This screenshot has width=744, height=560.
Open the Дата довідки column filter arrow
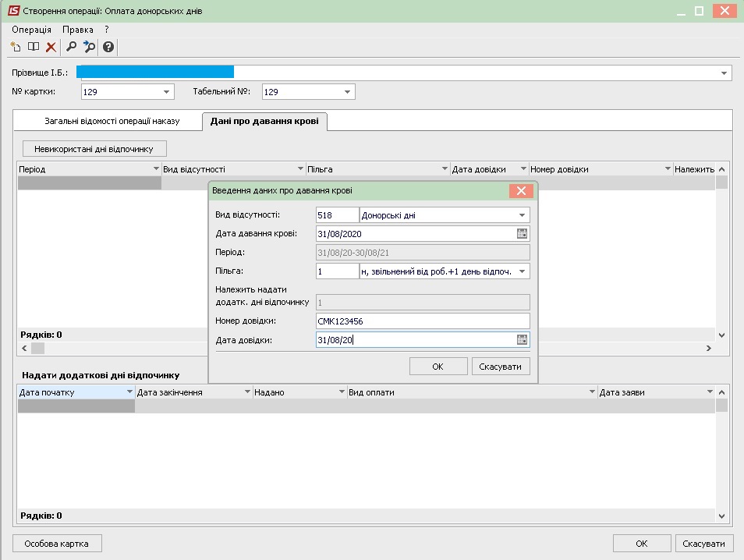523,169
